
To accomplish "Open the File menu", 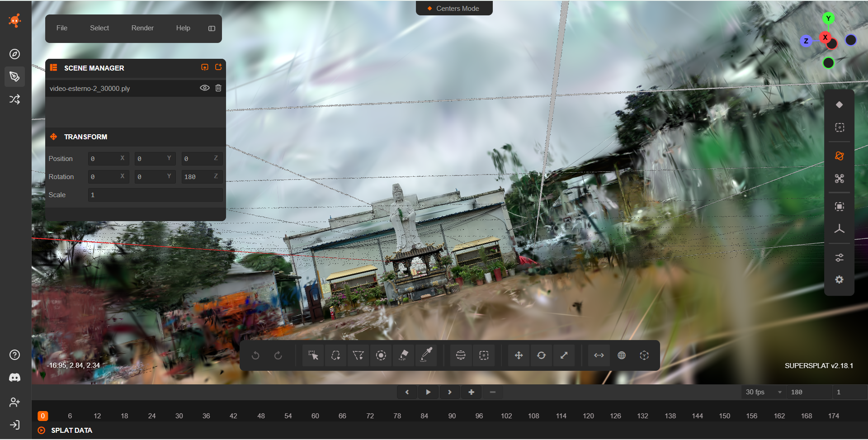I will (x=62, y=28).
